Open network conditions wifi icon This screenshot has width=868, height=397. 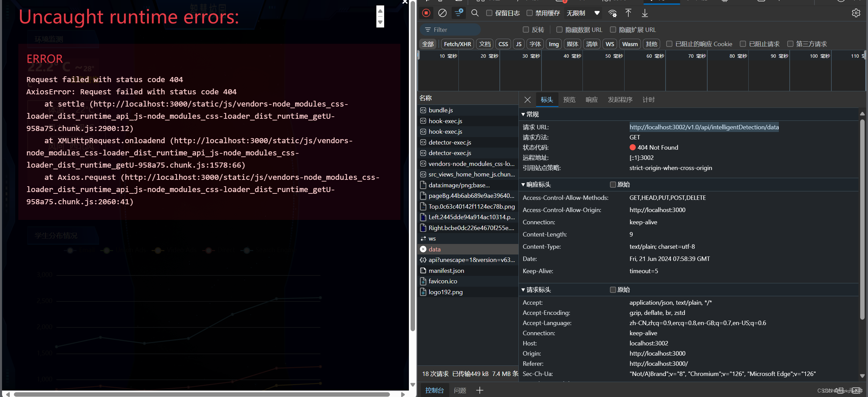[612, 13]
